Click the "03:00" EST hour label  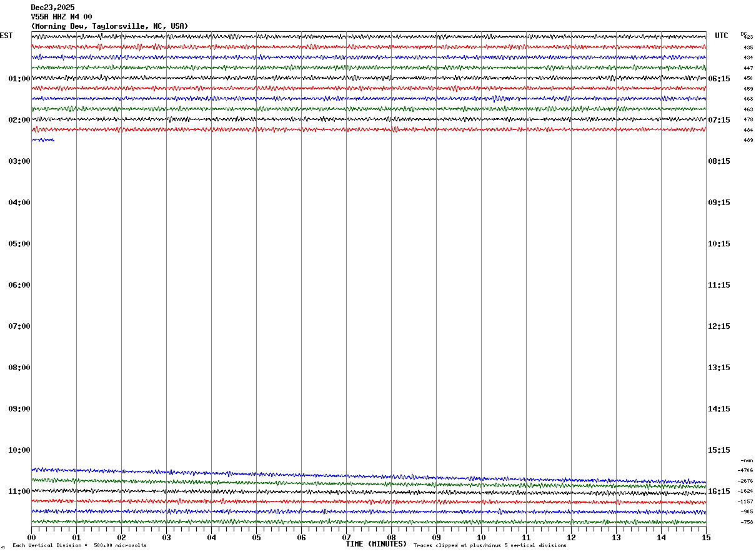point(19,161)
